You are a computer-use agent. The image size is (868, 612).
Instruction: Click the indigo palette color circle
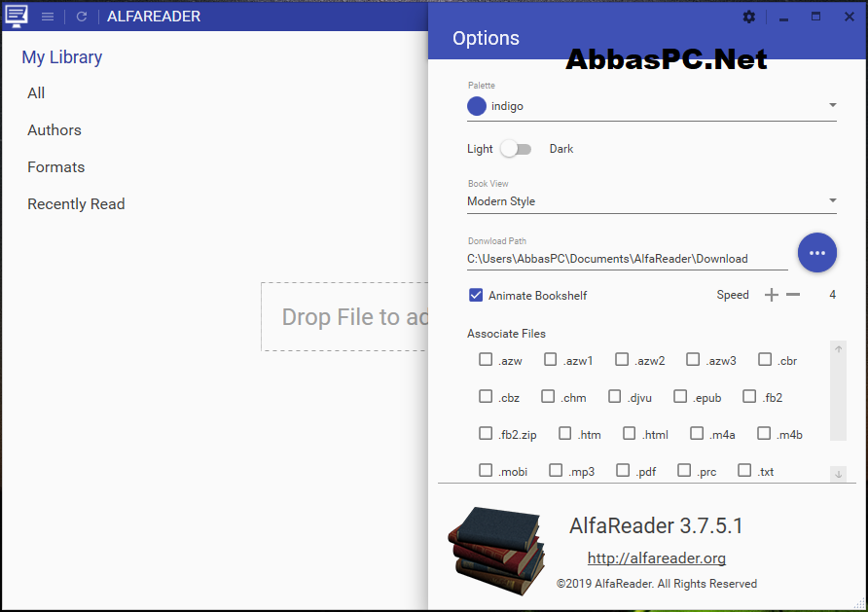[477, 106]
